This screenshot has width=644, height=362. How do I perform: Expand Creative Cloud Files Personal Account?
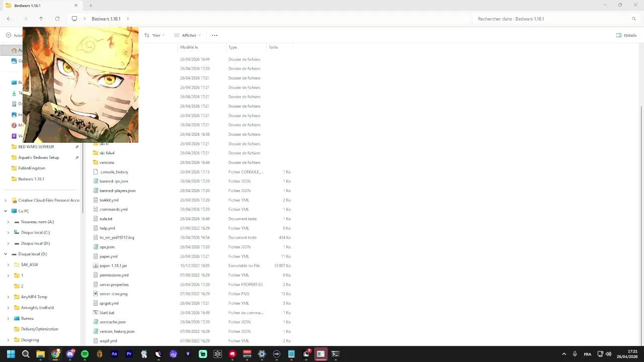[6, 200]
